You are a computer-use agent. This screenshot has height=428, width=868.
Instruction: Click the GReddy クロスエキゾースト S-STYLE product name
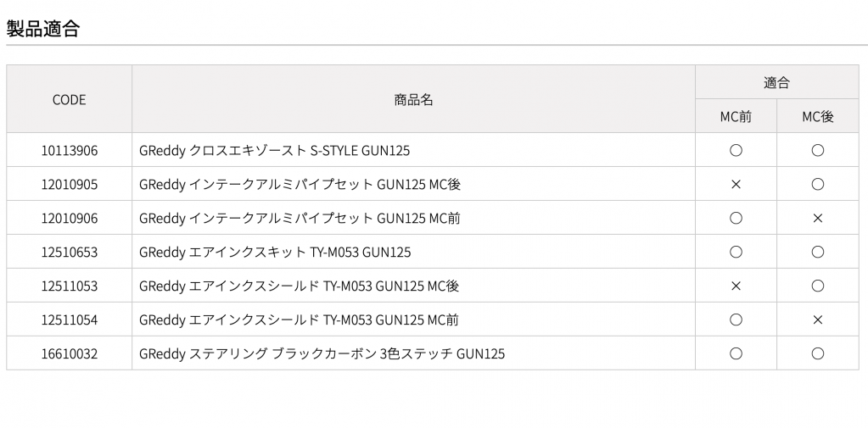pyautogui.click(x=275, y=150)
